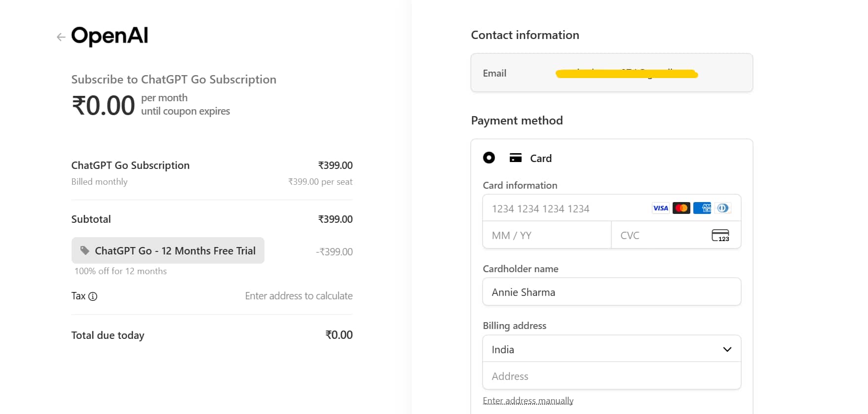Image resolution: width=868 pixels, height=414 pixels.
Task: Click the large ₹0.00 price
Action: tap(103, 106)
